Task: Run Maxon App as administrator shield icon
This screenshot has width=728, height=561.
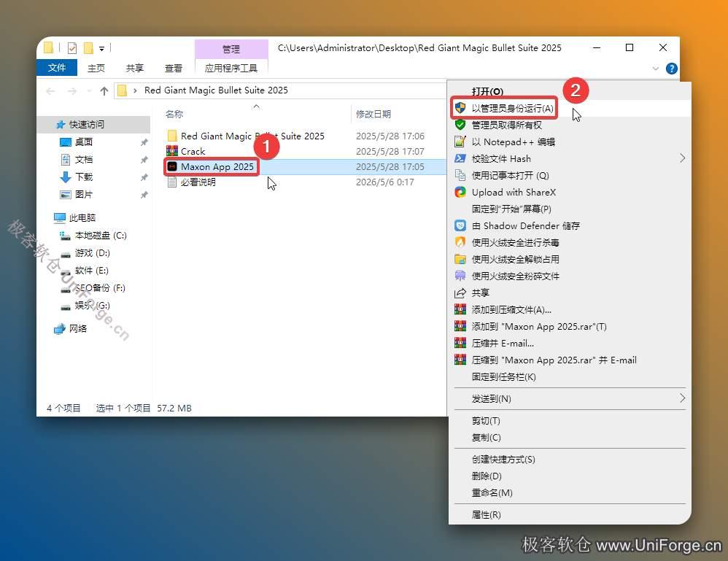Action: tap(460, 108)
